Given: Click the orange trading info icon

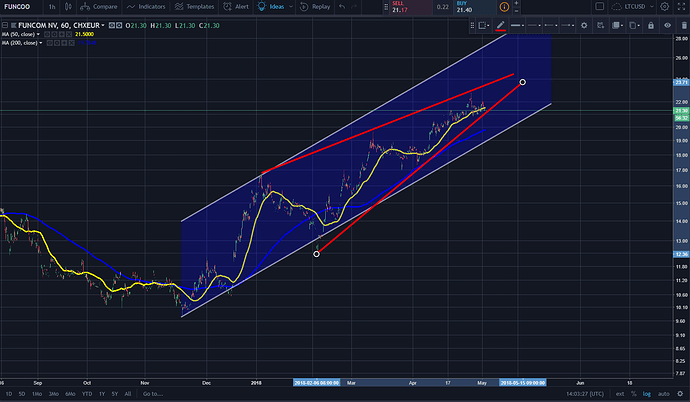Looking at the screenshot, I should point(504,7).
